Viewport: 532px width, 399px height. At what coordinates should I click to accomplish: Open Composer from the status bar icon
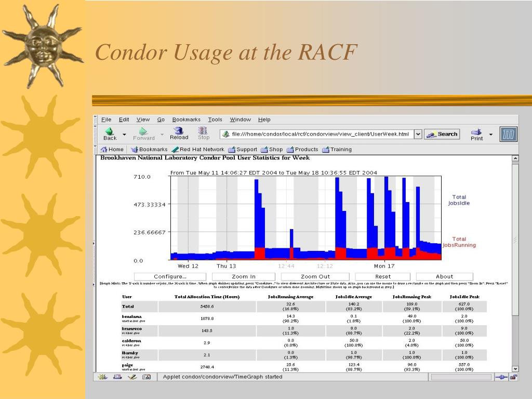pos(132,377)
